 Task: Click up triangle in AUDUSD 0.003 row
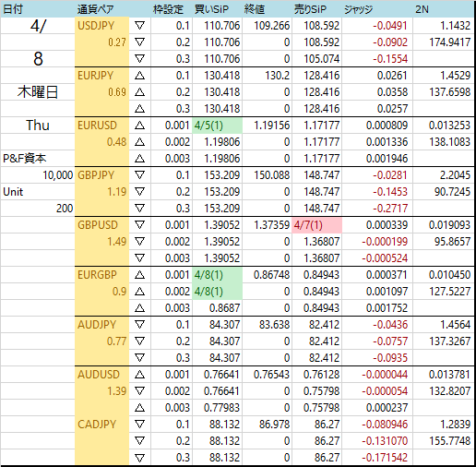(x=139, y=408)
